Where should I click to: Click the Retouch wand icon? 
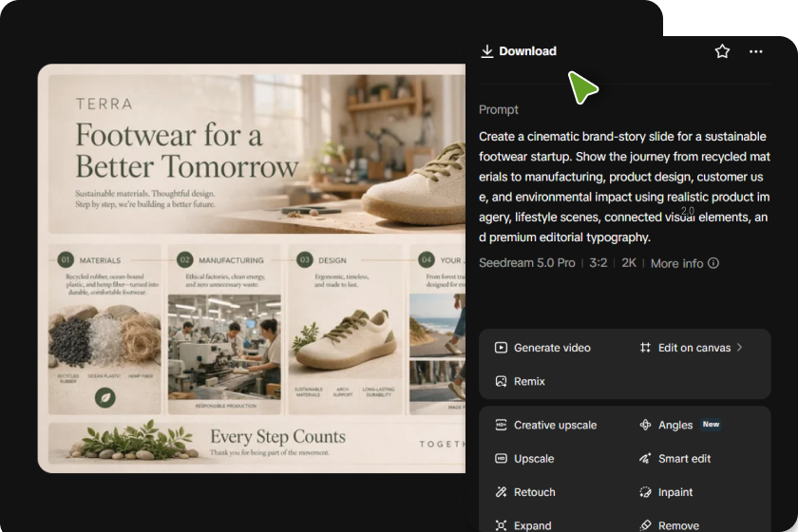501,492
